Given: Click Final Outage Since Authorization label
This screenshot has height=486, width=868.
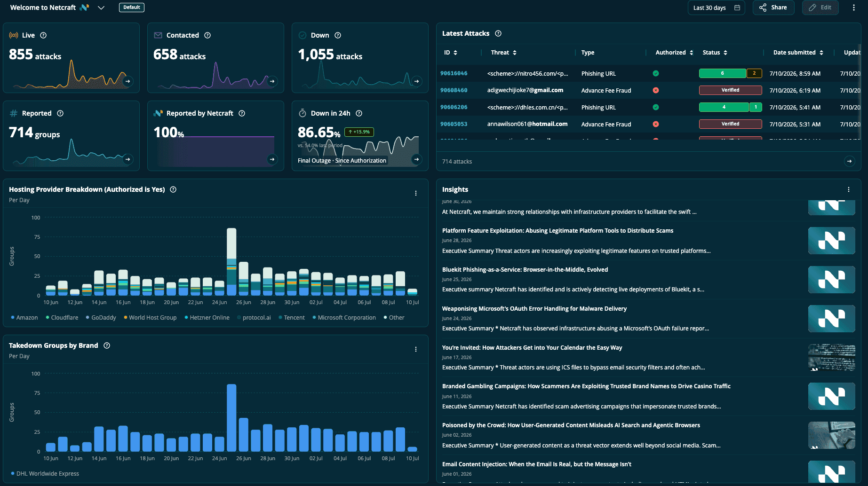Looking at the screenshot, I should click(x=342, y=161).
